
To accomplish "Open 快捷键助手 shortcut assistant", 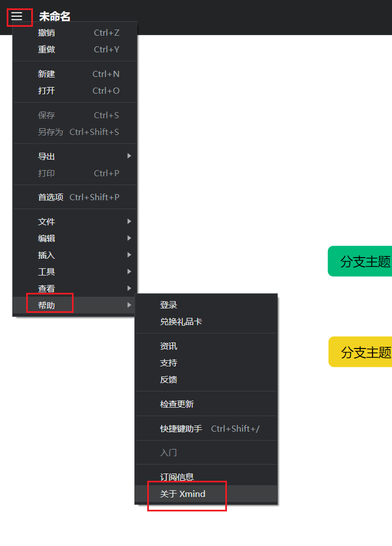I will pyautogui.click(x=206, y=428).
